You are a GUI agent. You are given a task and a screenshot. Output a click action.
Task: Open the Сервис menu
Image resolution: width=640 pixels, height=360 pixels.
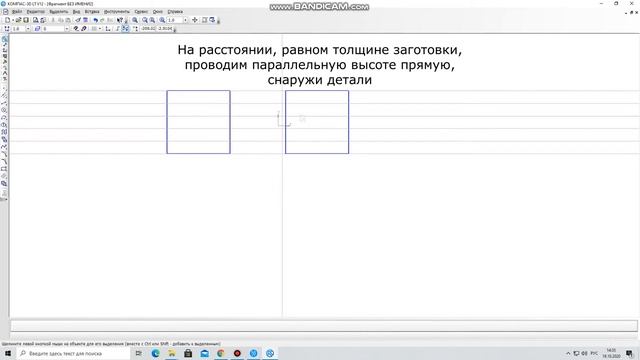[141, 11]
